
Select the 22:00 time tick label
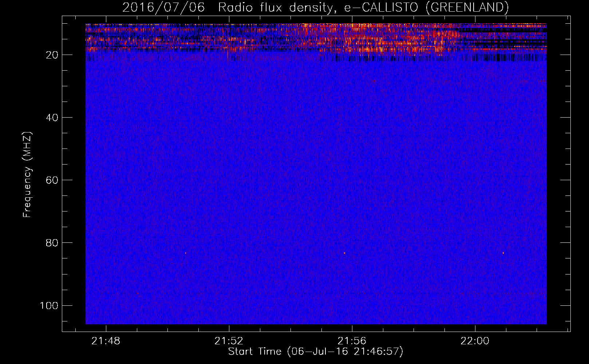tap(475, 341)
